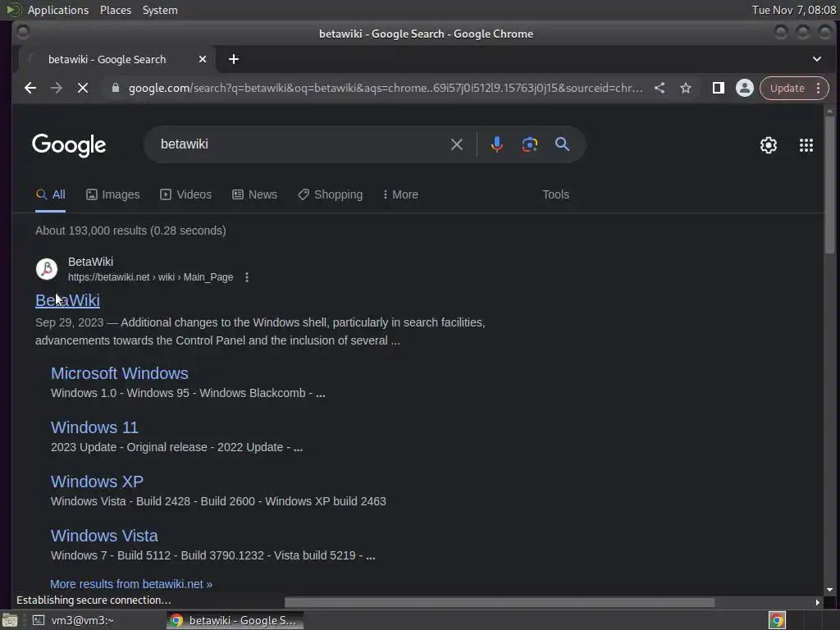
Task: Open the Microsoft Windows sitelink
Action: click(x=120, y=373)
